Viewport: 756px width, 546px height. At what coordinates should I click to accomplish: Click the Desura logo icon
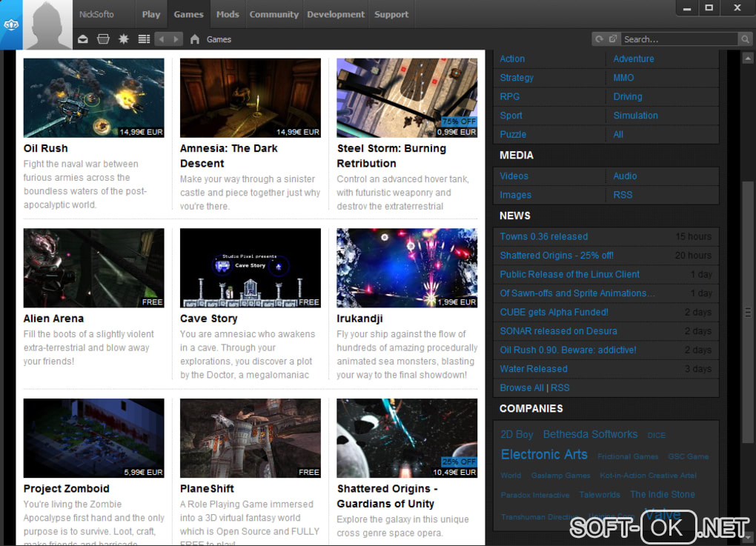[11, 24]
